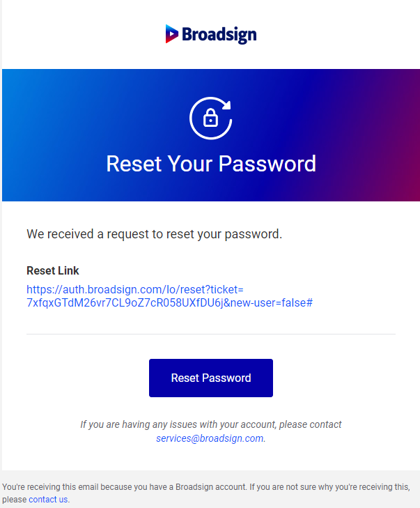Click the 'We received a request' sentence
Screen dimensions: 420x508
click(154, 234)
